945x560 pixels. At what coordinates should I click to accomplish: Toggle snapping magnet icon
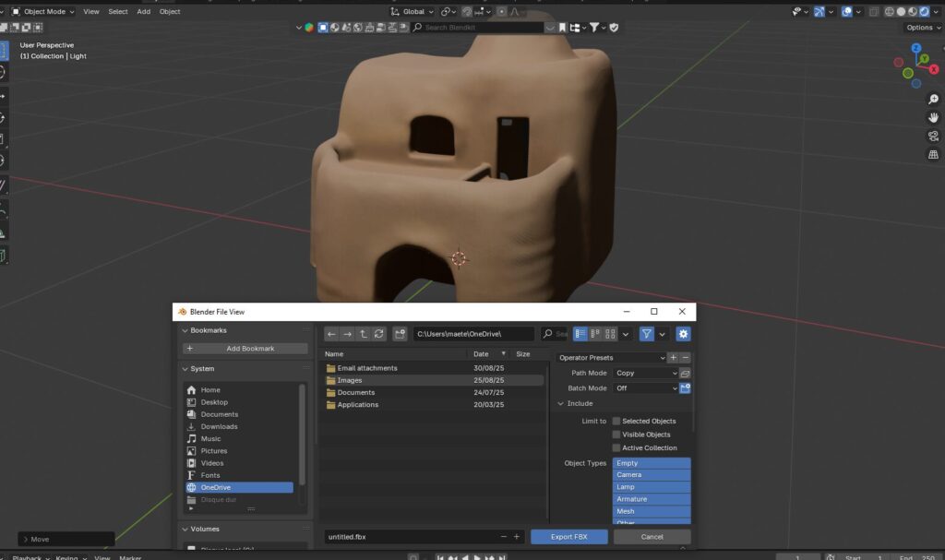point(467,11)
